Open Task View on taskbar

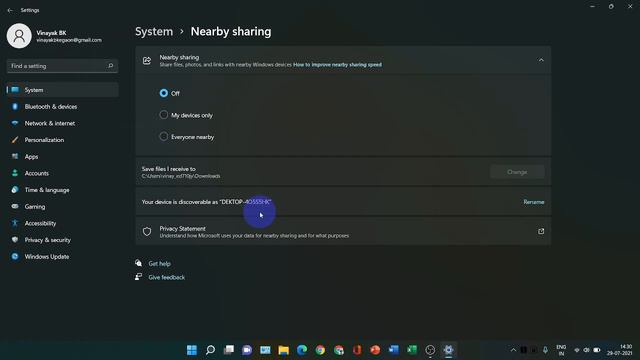(x=229, y=350)
